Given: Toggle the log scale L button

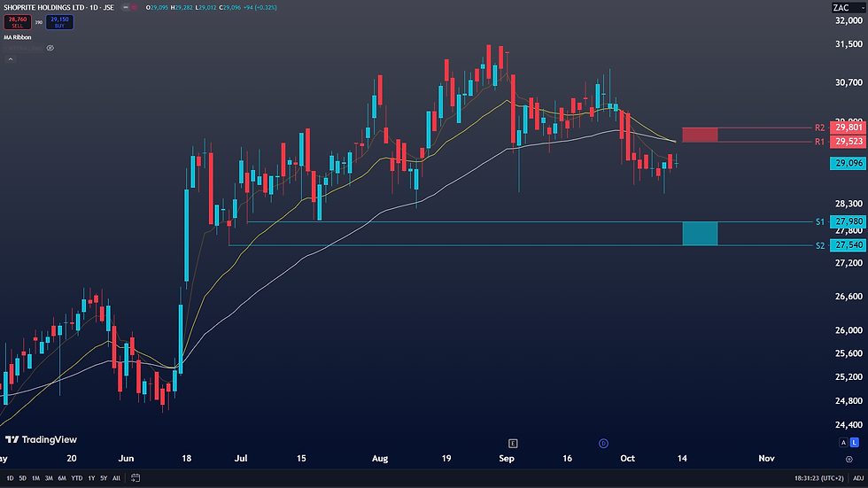Looking at the screenshot, I should (x=855, y=443).
